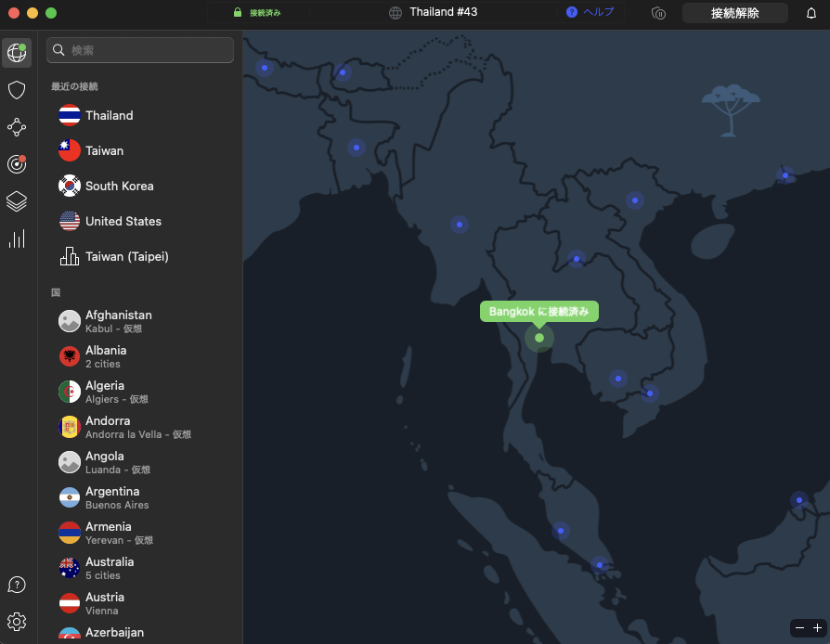Screen dimensions: 830x644
Task: Pause the VPN connection with pause icon
Action: 658,13
